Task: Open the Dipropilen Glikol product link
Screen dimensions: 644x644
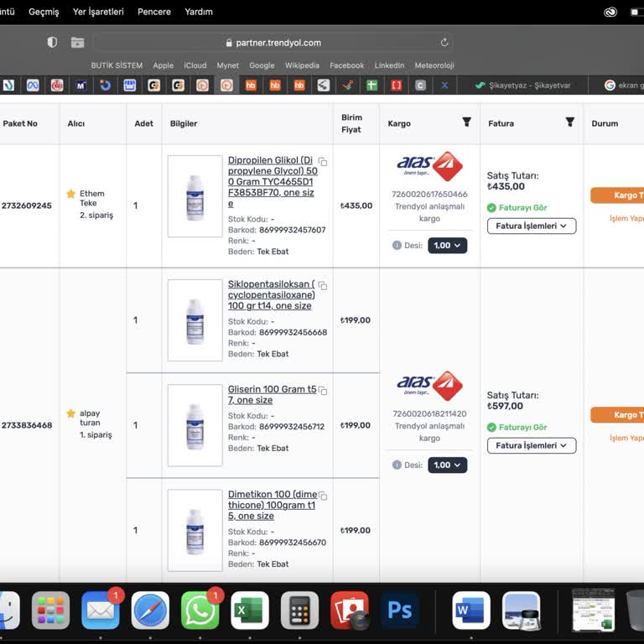Action: click(x=273, y=182)
